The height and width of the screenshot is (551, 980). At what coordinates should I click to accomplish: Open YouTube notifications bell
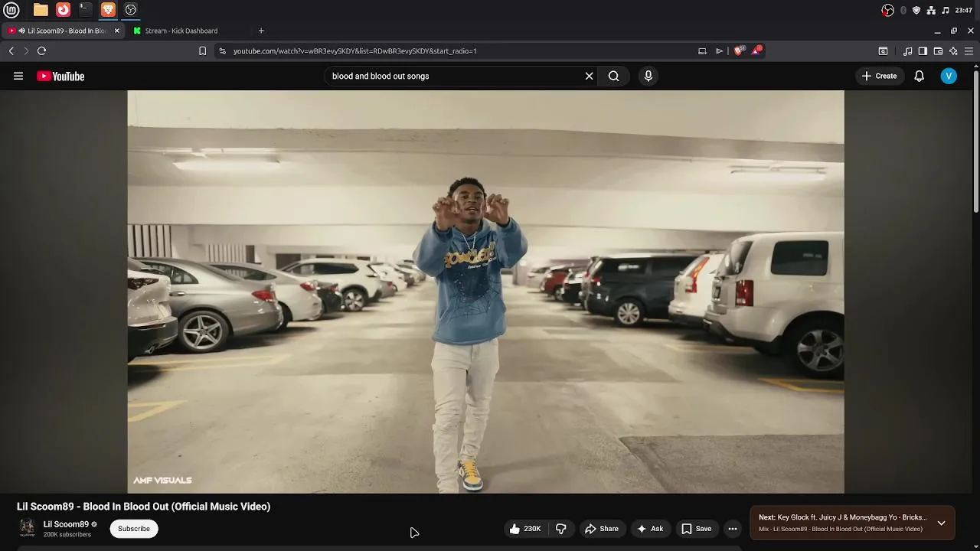point(919,76)
